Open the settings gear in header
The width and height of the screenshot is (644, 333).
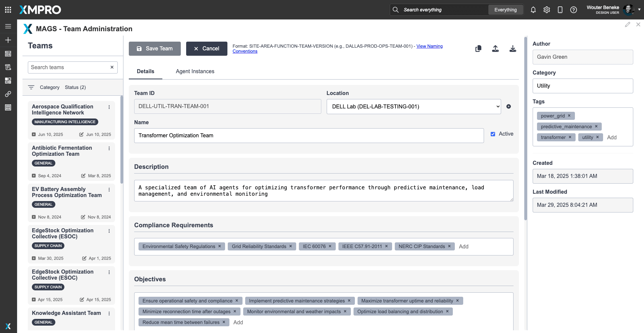546,10
